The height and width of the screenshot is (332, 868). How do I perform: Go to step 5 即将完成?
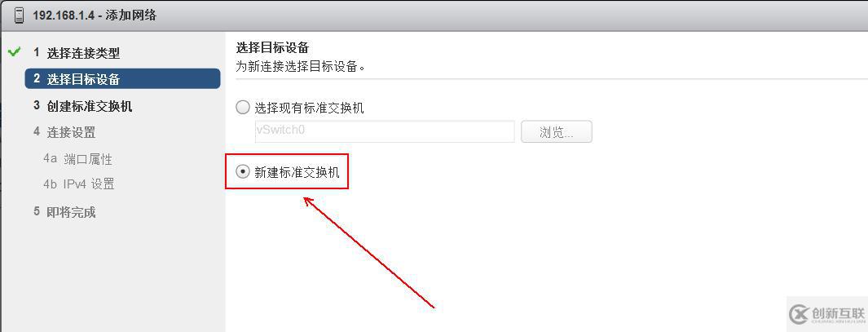click(64, 212)
